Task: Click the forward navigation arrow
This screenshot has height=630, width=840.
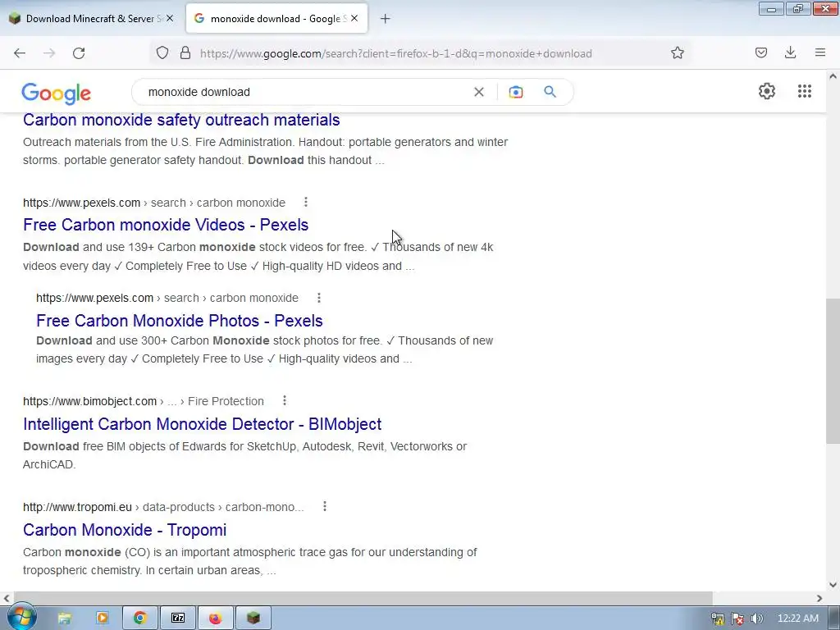Action: [49, 53]
